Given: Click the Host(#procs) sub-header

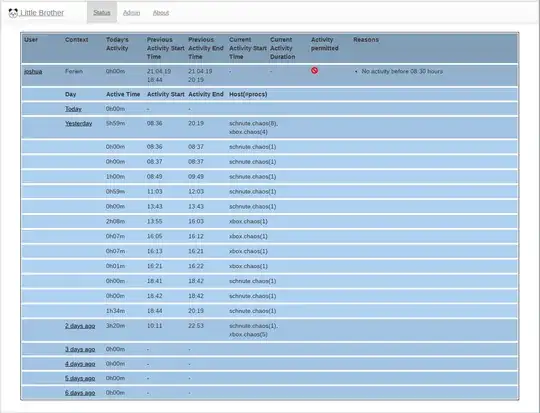Looking at the screenshot, I should tap(248, 94).
